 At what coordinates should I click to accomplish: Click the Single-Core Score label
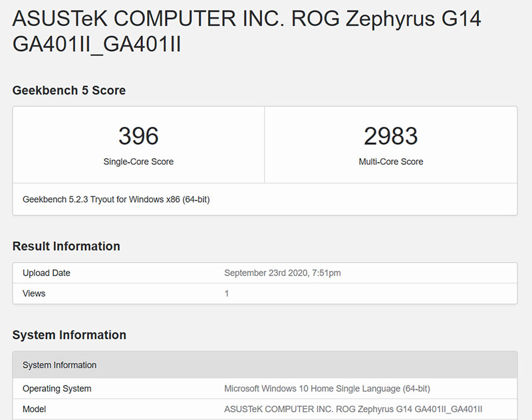[x=138, y=161]
